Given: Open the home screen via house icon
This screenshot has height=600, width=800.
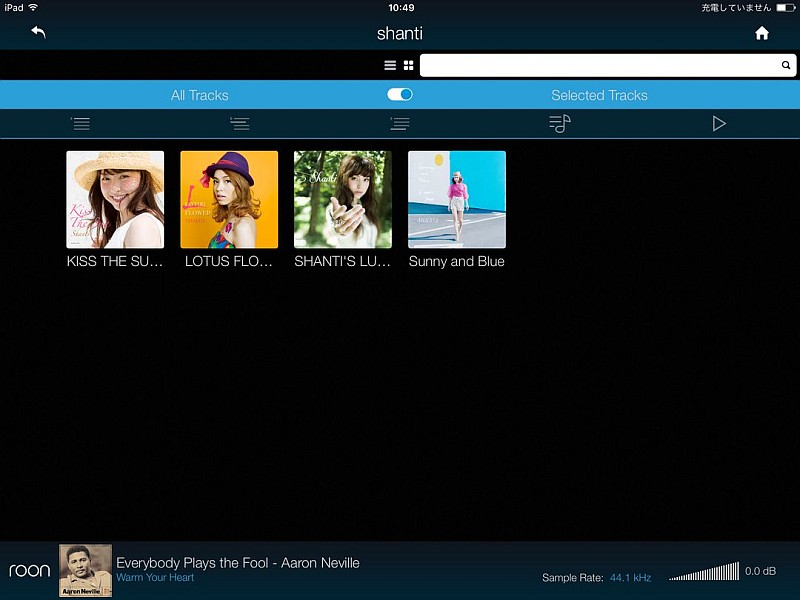Looking at the screenshot, I should pos(762,33).
